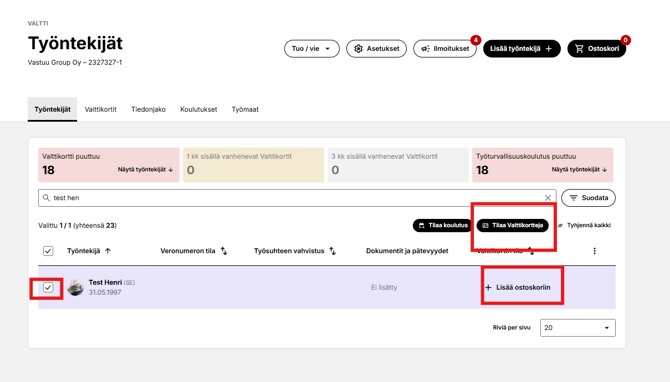
Task: Open the Tiedonjako tab
Action: point(148,109)
